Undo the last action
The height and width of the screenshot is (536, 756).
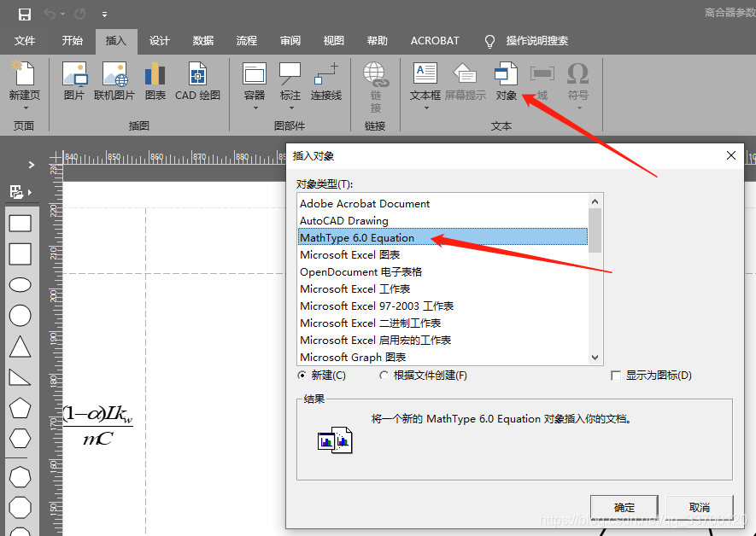pos(50,14)
